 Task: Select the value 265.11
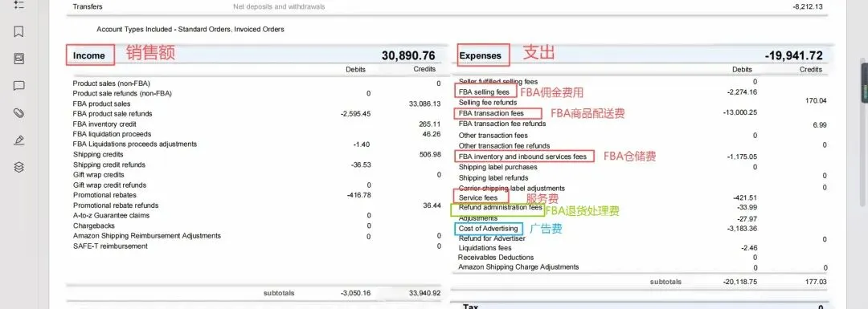430,124
